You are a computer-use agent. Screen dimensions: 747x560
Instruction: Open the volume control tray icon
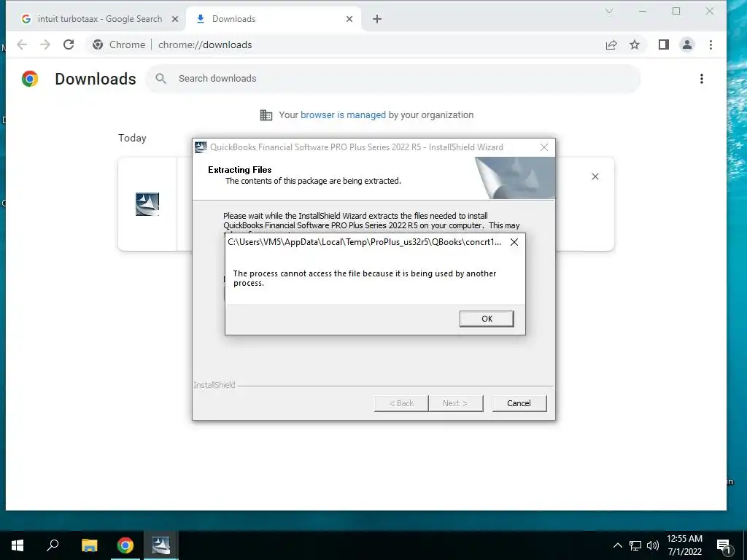[653, 545]
